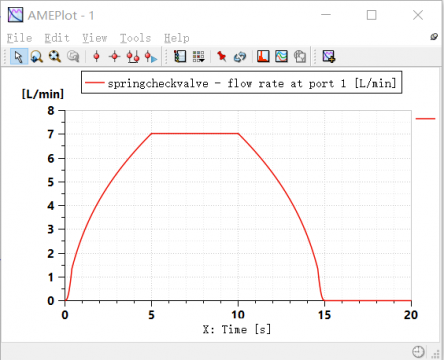Screen dimensions: 444x360
Task: Click the red histogram plot icon
Action: pos(263,56)
